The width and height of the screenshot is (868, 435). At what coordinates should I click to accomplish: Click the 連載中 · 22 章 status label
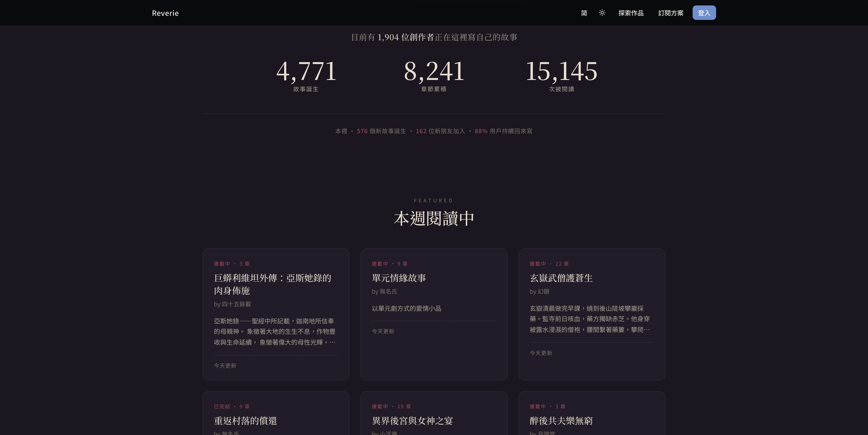(x=549, y=264)
